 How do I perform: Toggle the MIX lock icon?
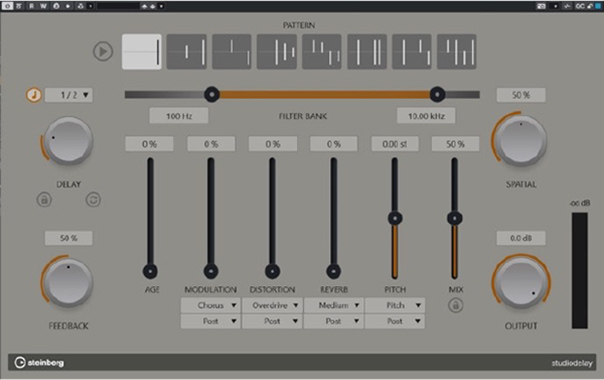click(455, 306)
